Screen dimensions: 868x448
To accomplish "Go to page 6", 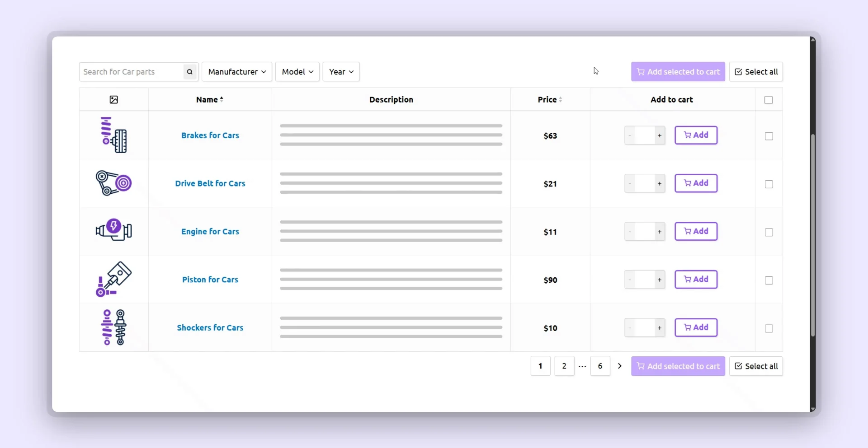I will pyautogui.click(x=600, y=366).
